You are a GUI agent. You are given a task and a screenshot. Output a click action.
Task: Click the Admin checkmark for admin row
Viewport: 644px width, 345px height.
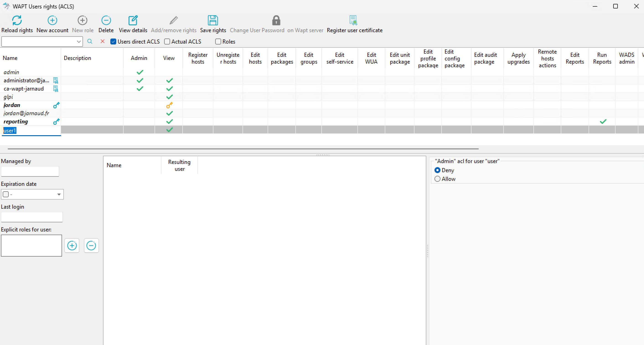[140, 72]
